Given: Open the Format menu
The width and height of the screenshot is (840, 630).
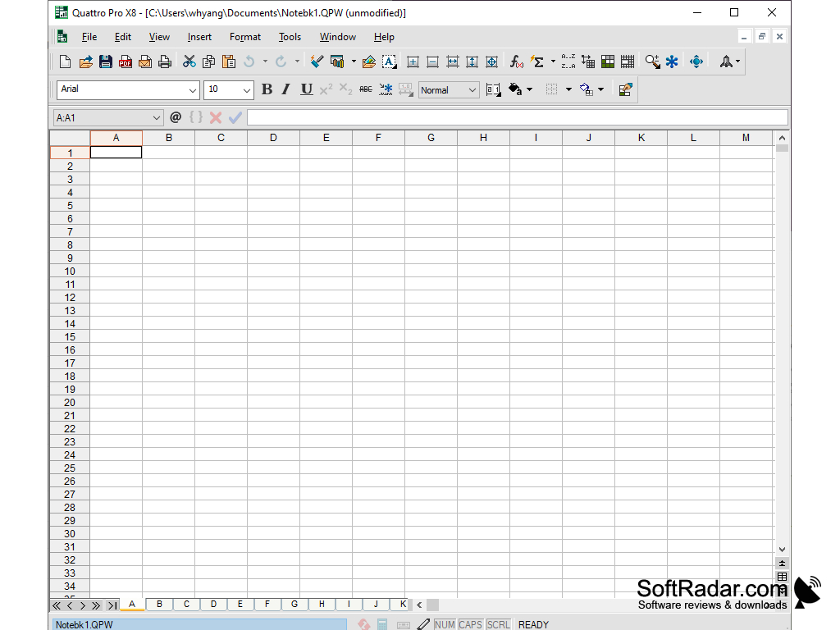Looking at the screenshot, I should coord(244,37).
